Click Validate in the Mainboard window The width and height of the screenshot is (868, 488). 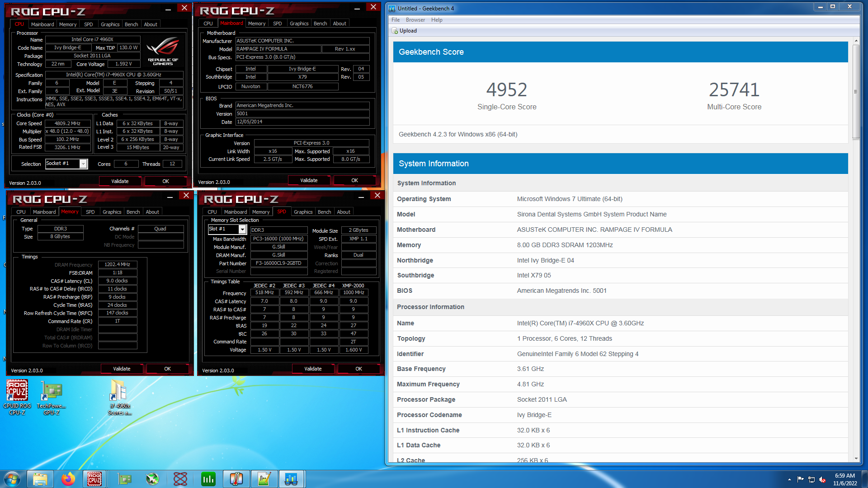point(309,180)
